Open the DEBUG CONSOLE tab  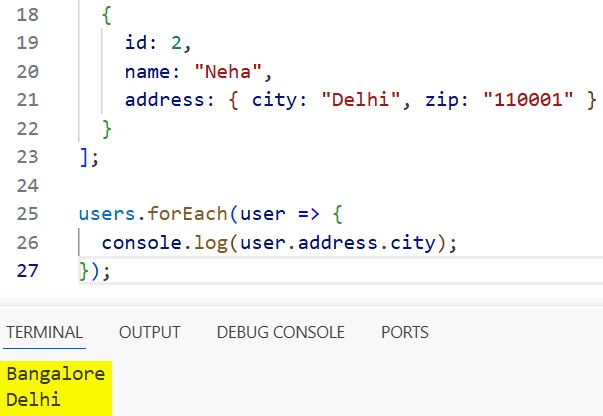(x=281, y=332)
